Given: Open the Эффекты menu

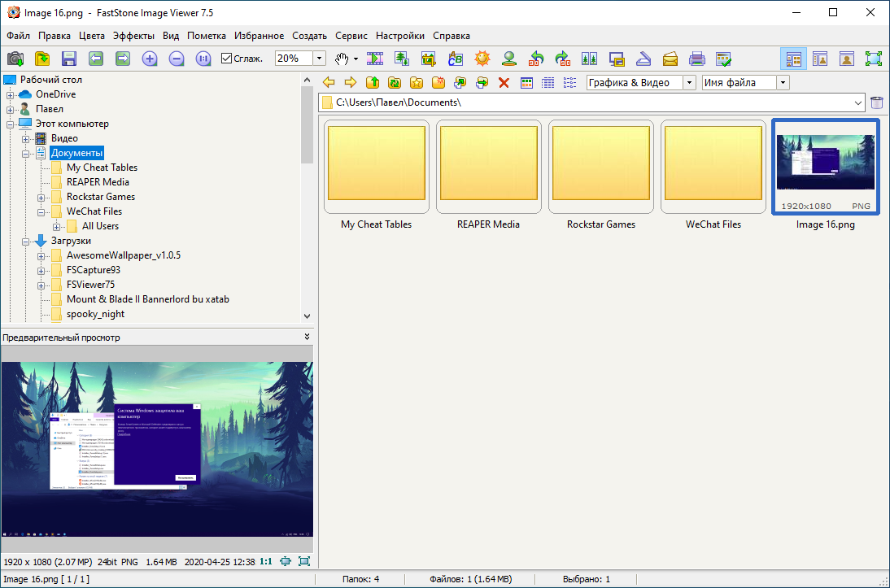Looking at the screenshot, I should click(133, 36).
